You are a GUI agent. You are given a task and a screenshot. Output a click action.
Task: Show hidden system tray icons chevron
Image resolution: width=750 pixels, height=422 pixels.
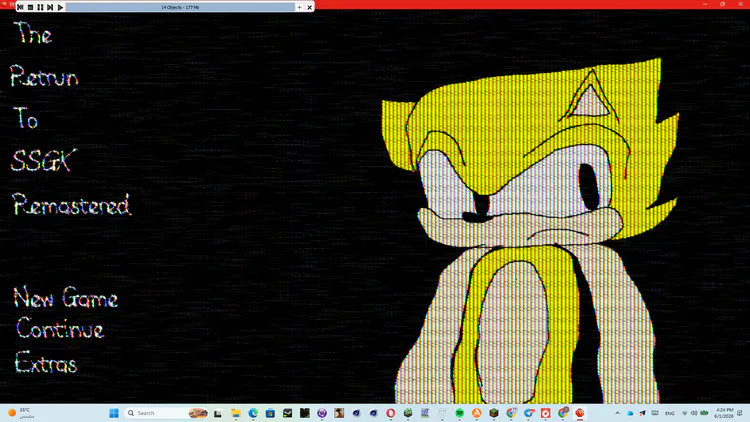tap(617, 413)
